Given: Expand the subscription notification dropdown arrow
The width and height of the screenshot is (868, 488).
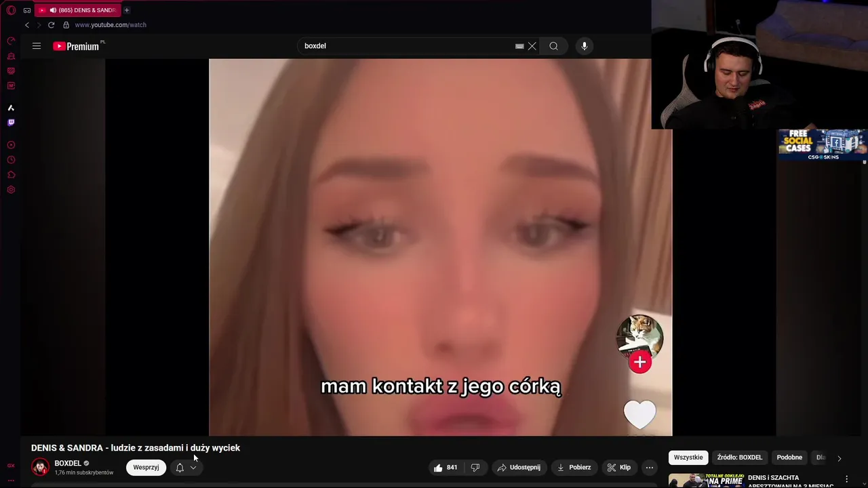Looking at the screenshot, I should click(x=193, y=468).
